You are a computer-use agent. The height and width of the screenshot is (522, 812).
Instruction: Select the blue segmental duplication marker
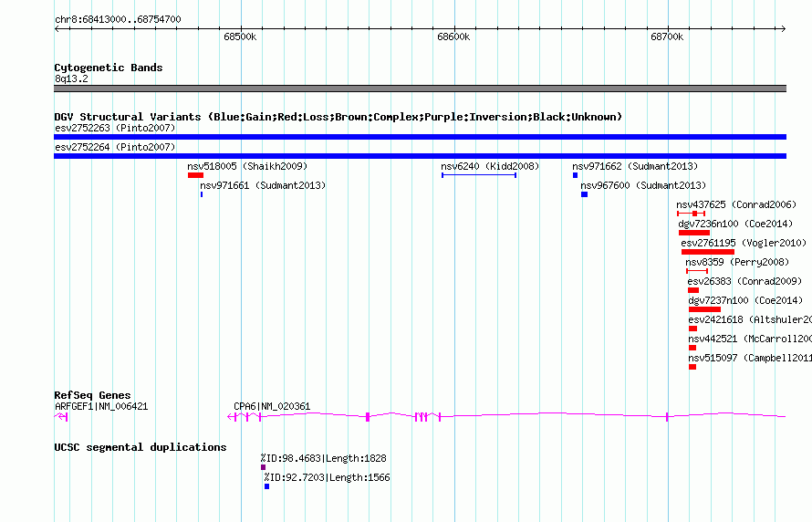click(266, 486)
